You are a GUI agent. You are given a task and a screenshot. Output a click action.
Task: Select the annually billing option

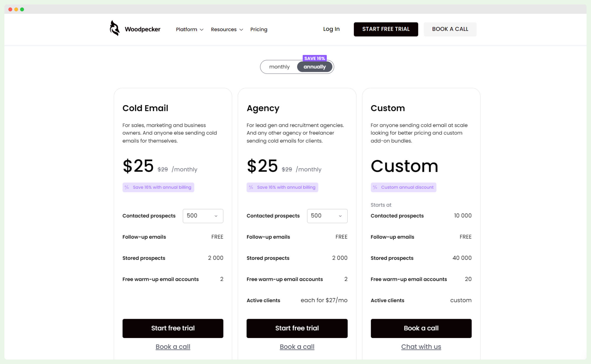click(x=314, y=67)
